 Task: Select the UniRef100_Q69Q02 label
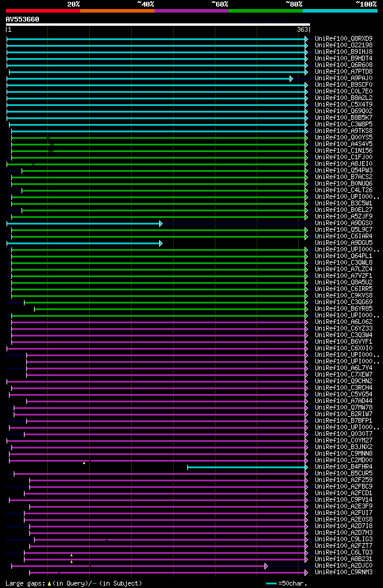coord(344,111)
